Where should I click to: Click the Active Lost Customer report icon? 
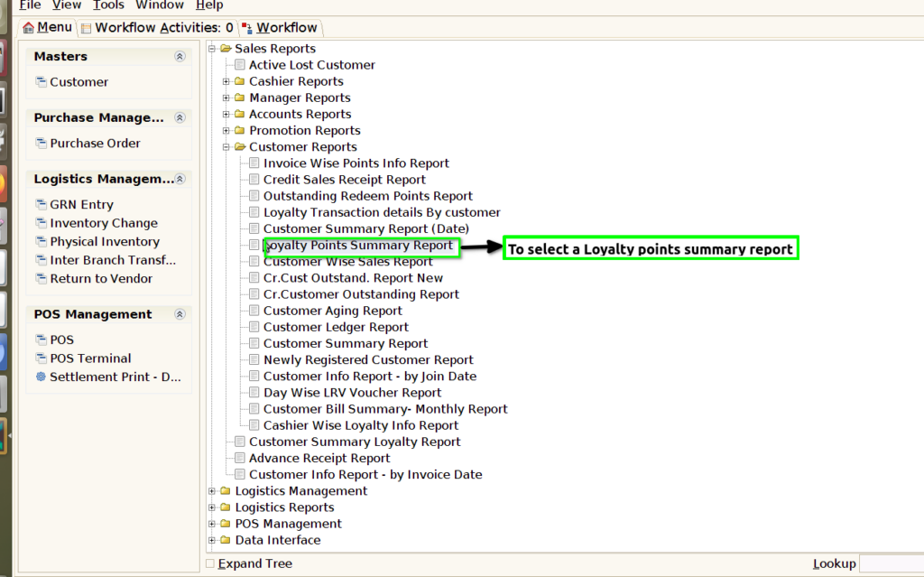coord(240,64)
